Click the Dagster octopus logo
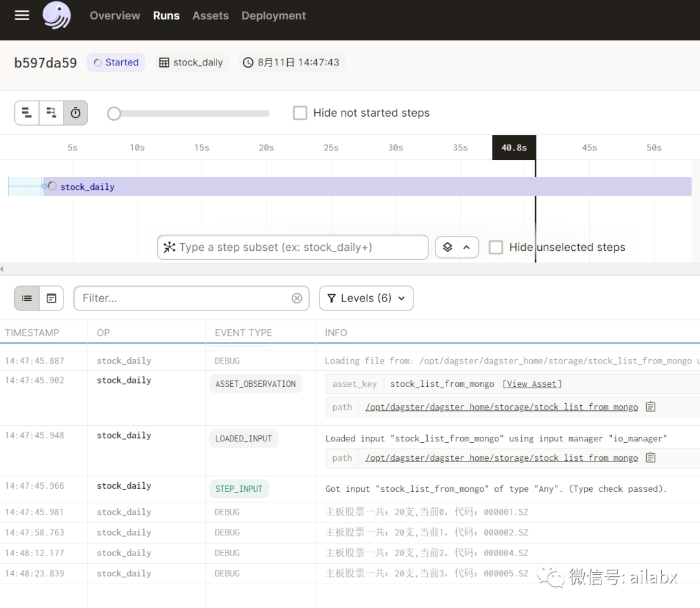700x608 pixels. [56, 15]
